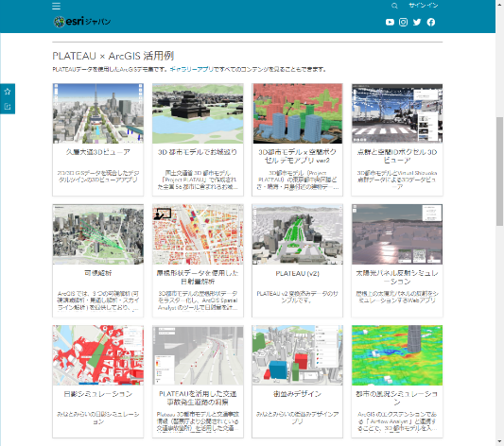The image size is (504, 446).
Task: Open the Instagram social icon
Action: tap(404, 22)
